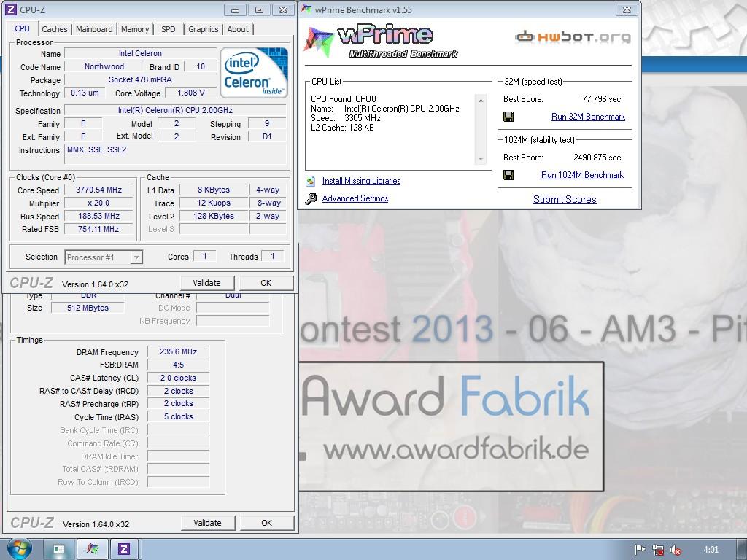Click the save icon for the 32M score

[508, 117]
